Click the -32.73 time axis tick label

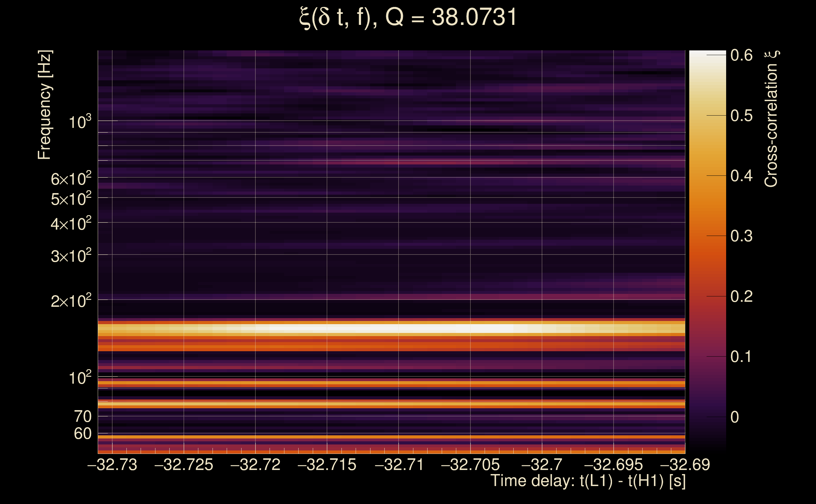[x=112, y=465]
